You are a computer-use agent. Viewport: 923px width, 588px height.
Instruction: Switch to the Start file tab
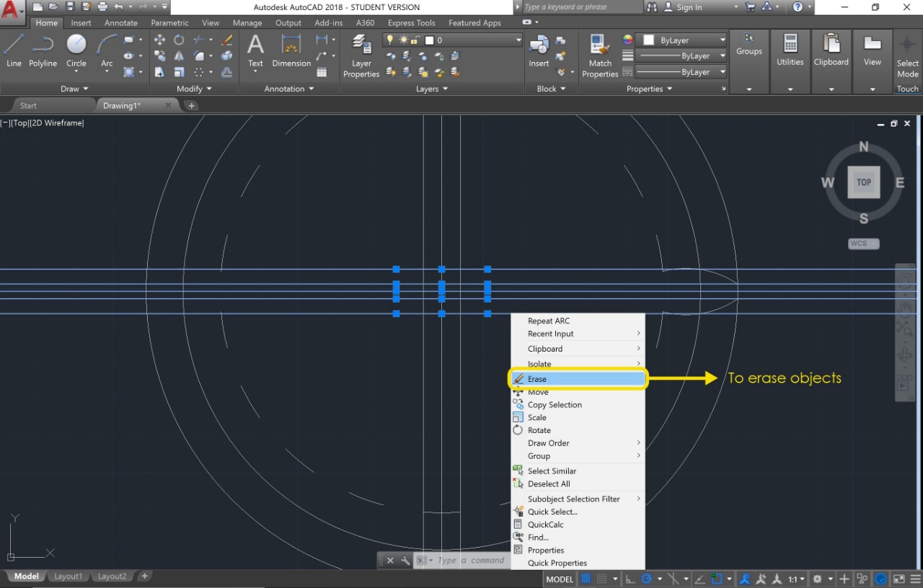click(28, 105)
